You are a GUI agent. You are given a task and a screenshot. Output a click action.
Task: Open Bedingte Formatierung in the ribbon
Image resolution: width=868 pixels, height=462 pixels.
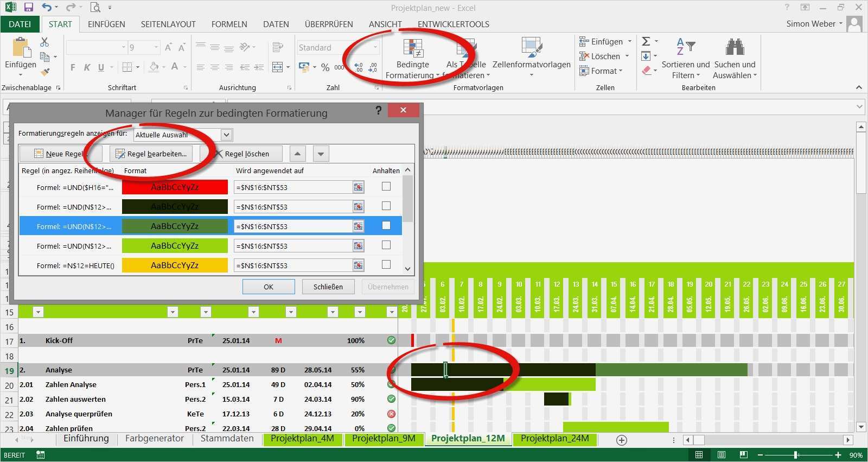(412, 59)
